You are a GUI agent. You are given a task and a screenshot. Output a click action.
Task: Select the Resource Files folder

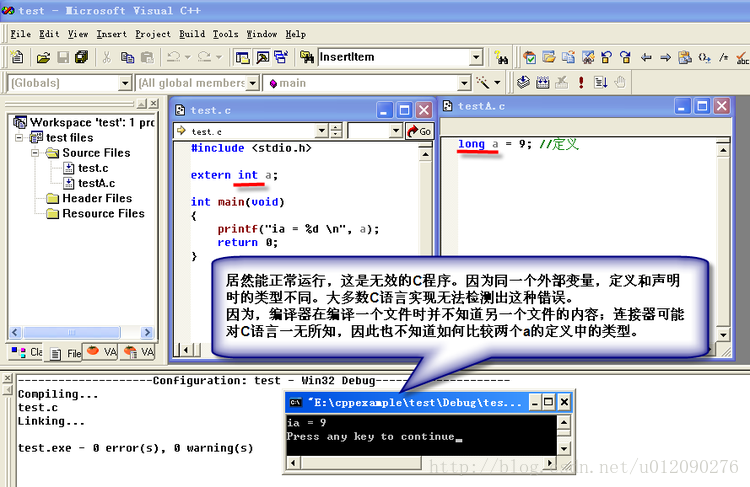103,214
